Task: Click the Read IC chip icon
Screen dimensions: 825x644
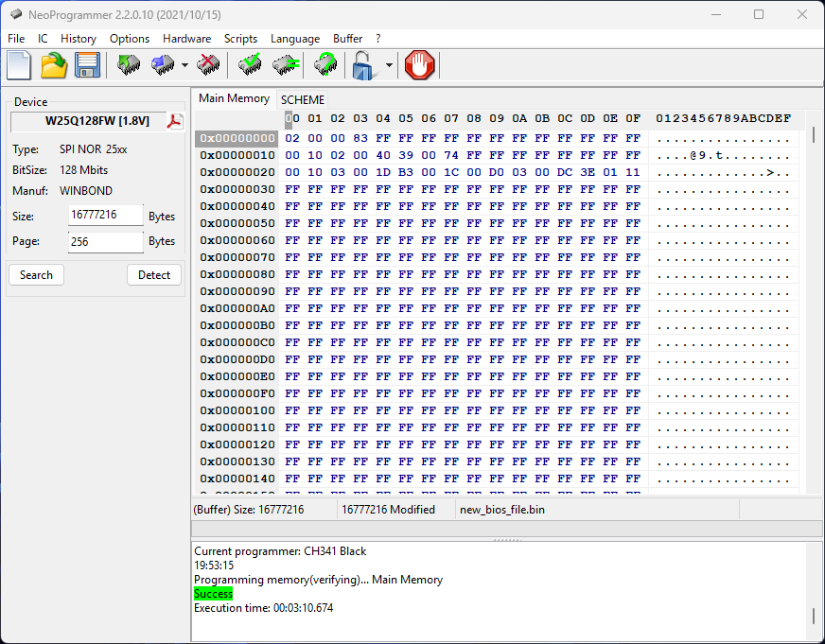Action: [x=129, y=65]
